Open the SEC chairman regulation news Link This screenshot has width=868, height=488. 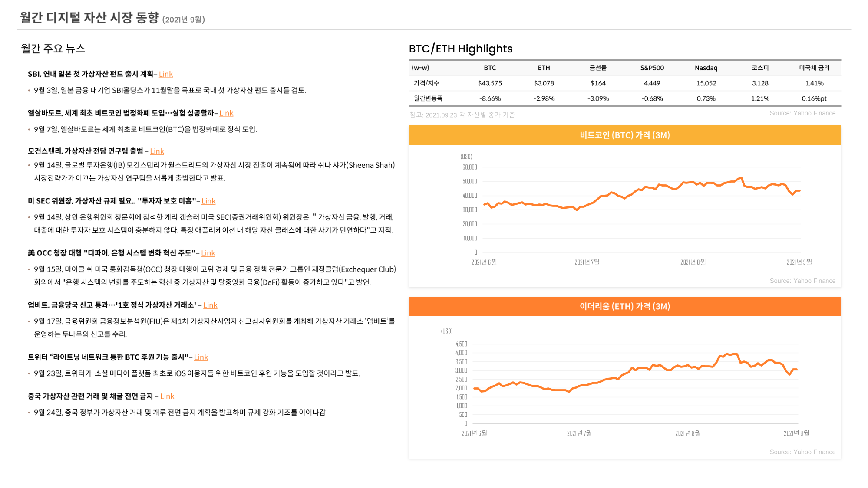pyautogui.click(x=208, y=201)
